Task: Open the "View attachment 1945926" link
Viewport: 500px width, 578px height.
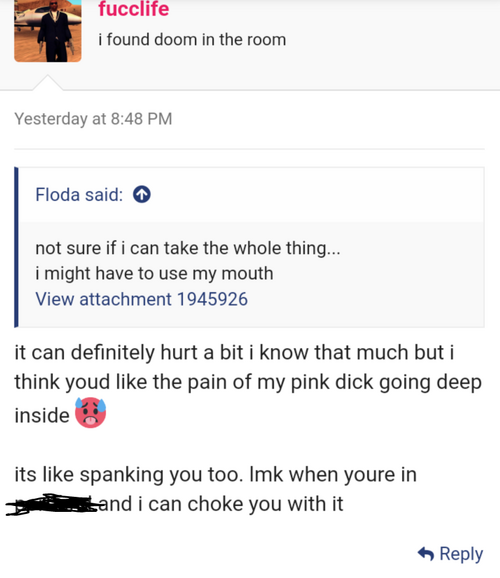Action: click(142, 299)
